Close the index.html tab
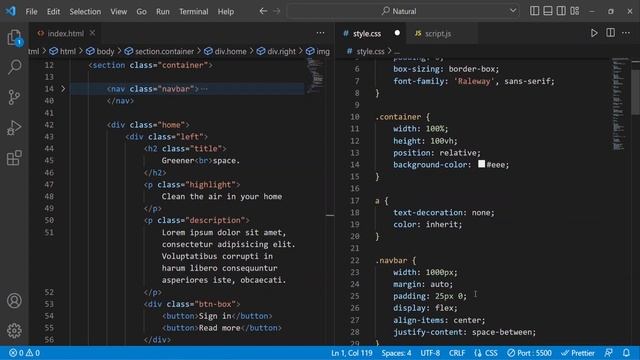Image resolution: width=640 pixels, height=360 pixels. click(92, 33)
